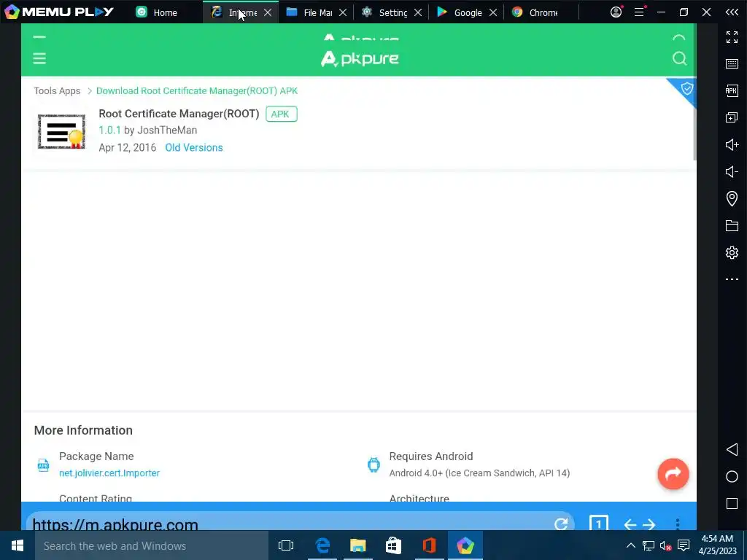Viewport: 747px width, 560px height.
Task: Go back with the browser left arrow
Action: coord(630,525)
